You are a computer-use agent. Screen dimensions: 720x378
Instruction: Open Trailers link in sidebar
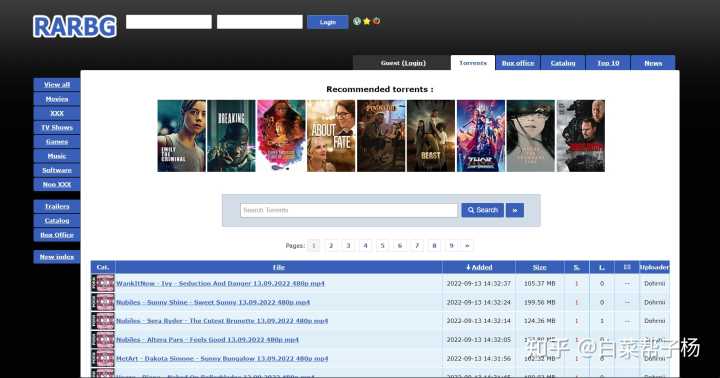(x=57, y=206)
